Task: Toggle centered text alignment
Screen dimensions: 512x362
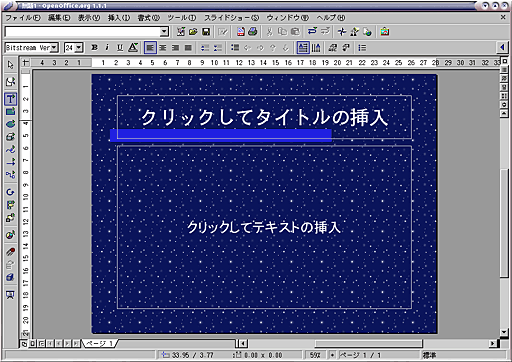Action: (163, 48)
